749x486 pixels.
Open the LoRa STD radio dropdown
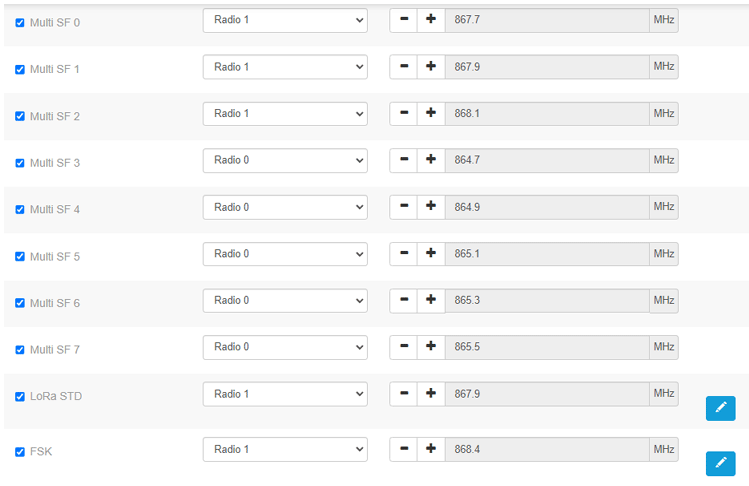coord(285,394)
